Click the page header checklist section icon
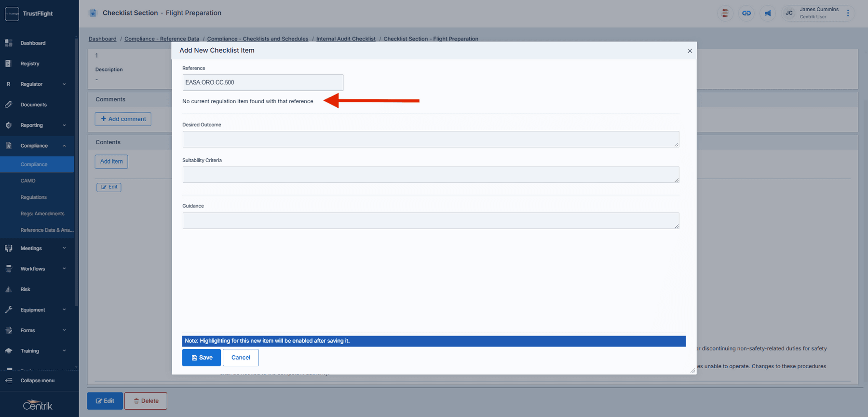This screenshot has height=417, width=868. (x=93, y=13)
